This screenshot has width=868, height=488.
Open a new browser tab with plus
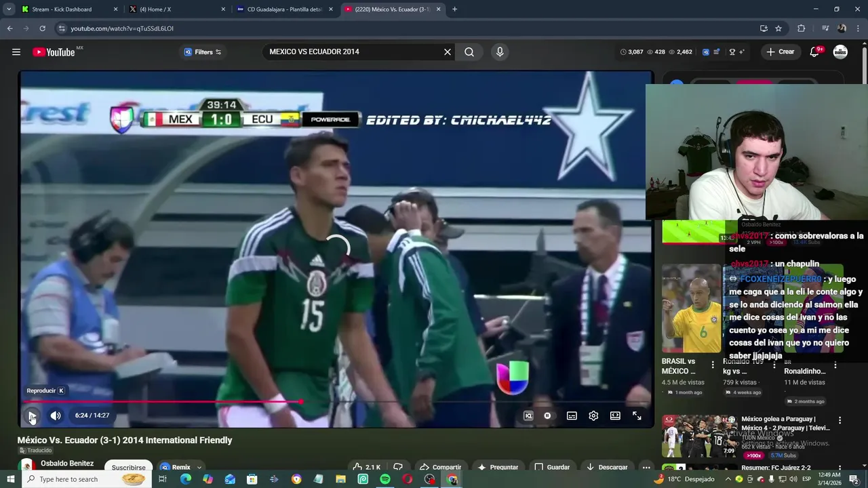(x=454, y=9)
